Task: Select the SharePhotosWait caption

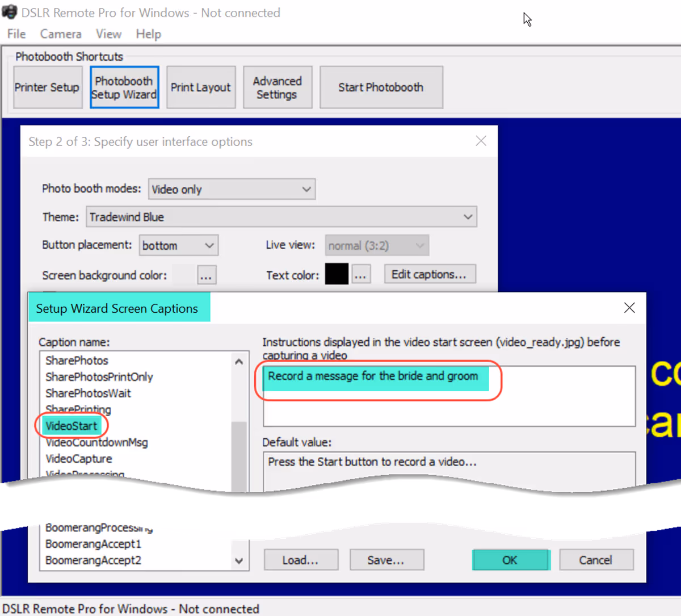Action: coord(88,393)
